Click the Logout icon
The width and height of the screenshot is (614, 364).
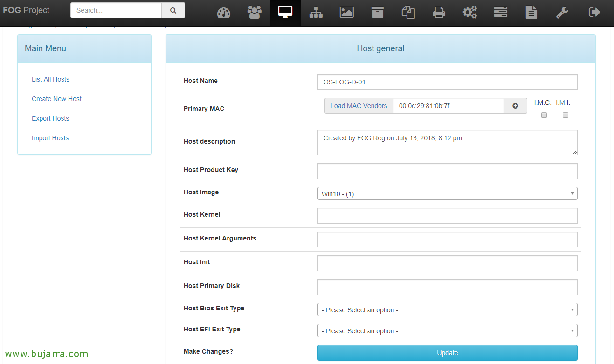click(594, 13)
